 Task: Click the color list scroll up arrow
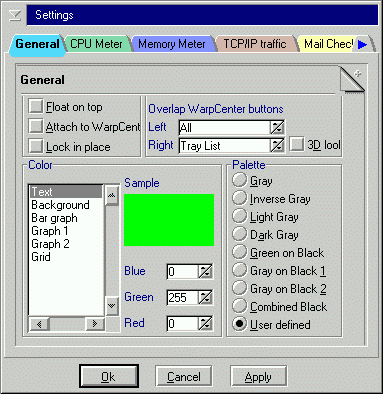click(112, 195)
